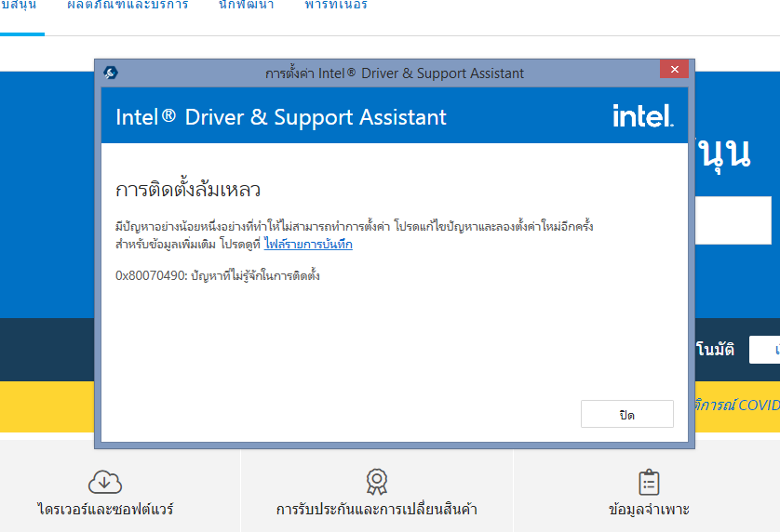
Task: Open the ไฟล์รายการบันทึก log file link
Action: pos(308,244)
